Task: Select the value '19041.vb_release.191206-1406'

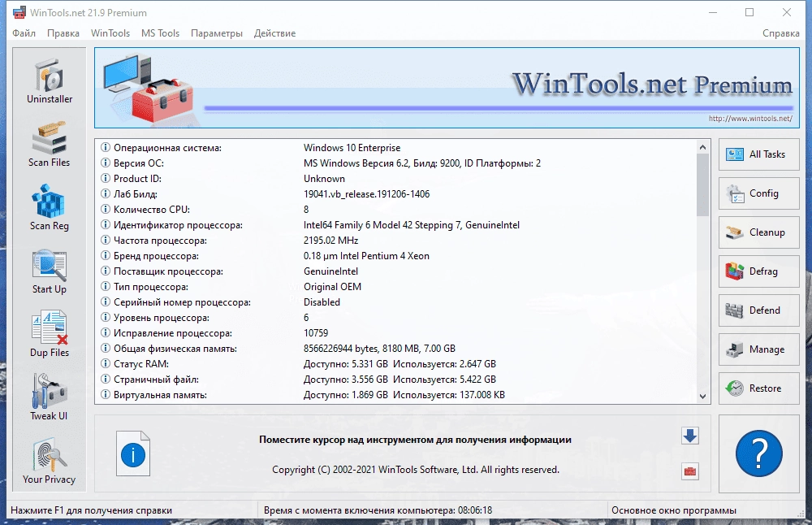Action: 367,194
